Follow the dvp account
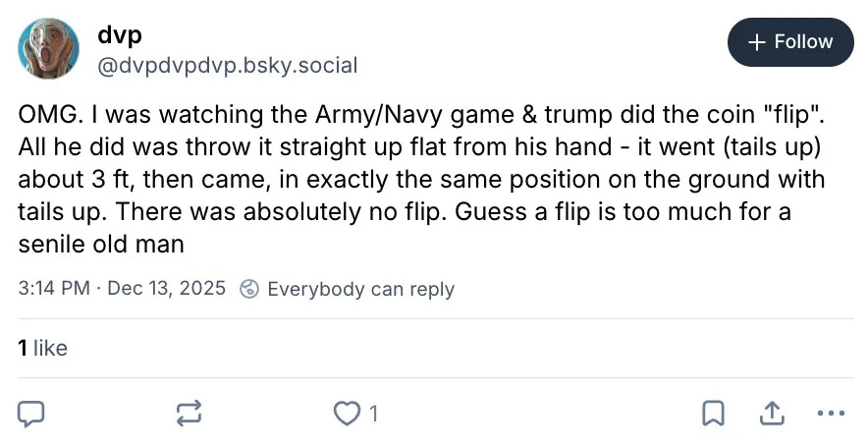Viewport: 868px width, 446px height. [x=790, y=42]
